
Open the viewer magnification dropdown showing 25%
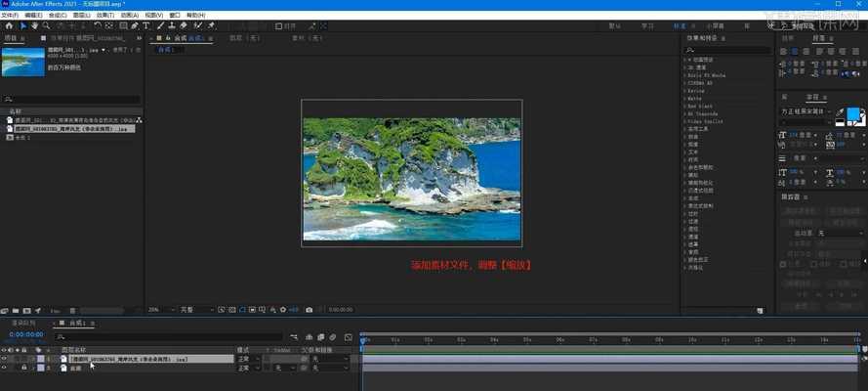click(x=161, y=310)
